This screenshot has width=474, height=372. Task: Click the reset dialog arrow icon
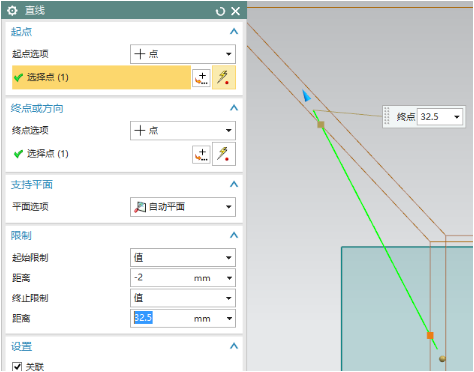[220, 11]
